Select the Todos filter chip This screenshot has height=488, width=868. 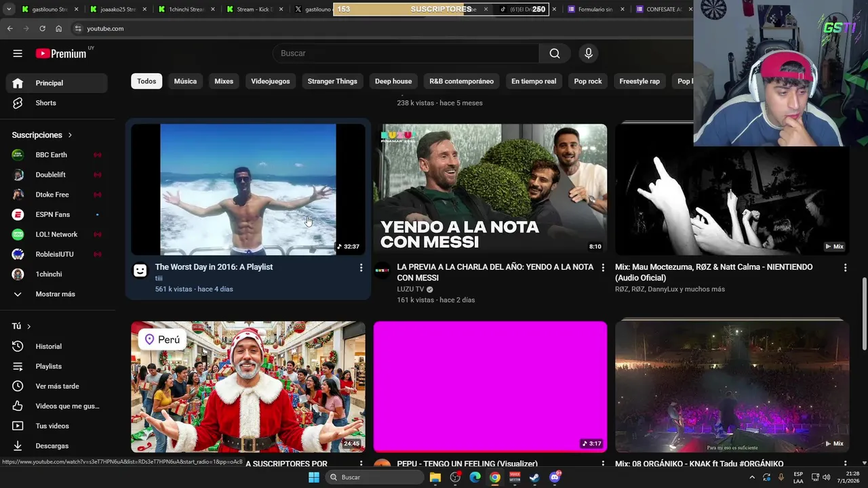tap(146, 81)
